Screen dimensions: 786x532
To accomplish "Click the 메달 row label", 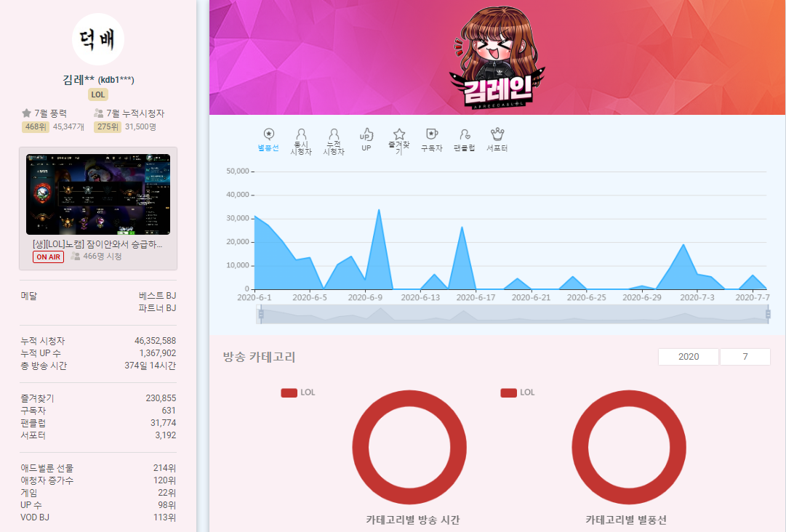I will coord(29,296).
